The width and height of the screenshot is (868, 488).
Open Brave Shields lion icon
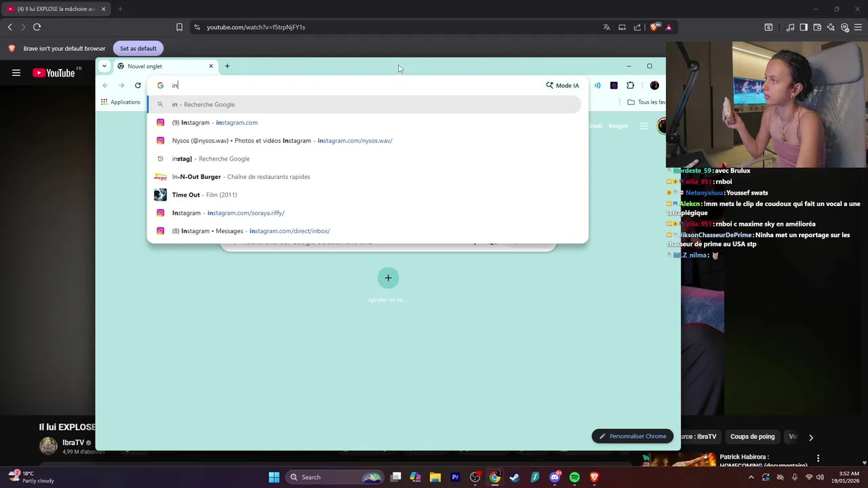654,27
